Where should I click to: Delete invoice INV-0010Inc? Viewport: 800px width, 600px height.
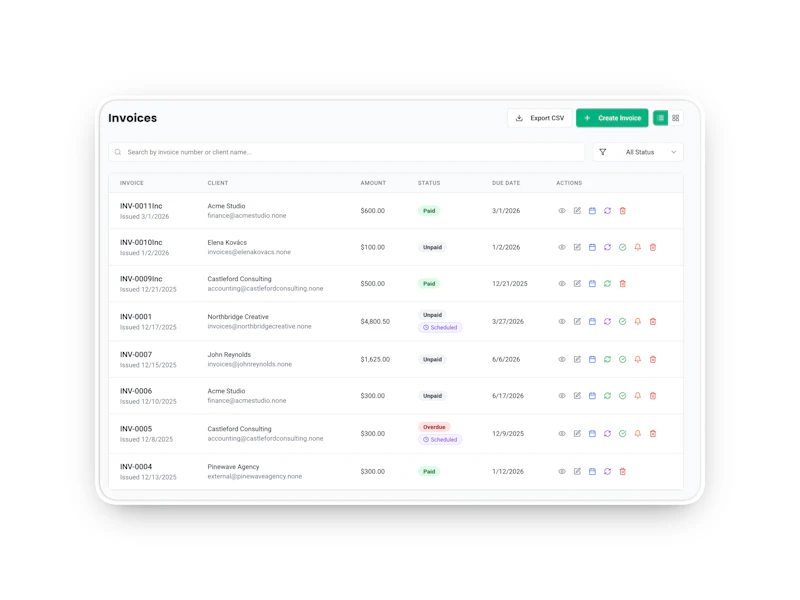pos(653,247)
